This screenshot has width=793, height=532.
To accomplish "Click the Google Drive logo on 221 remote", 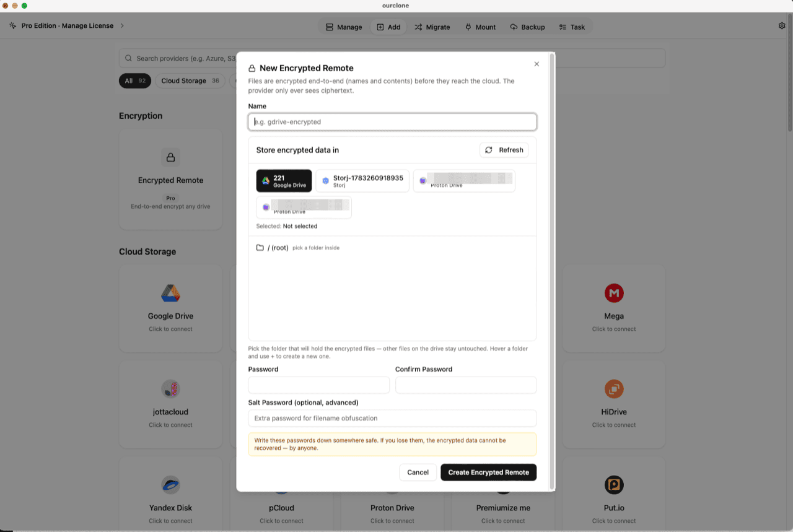I will (265, 181).
